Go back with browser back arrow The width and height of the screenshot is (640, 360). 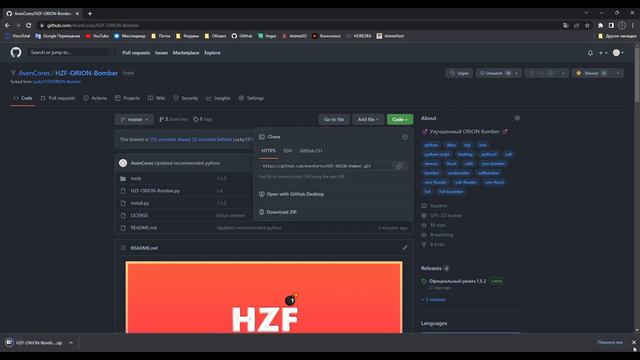click(7, 25)
